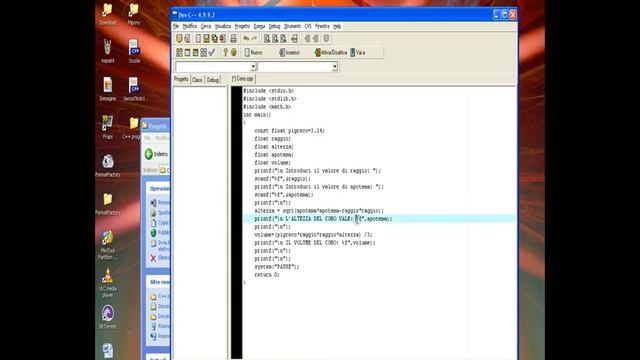This screenshot has width=640, height=360.
Task: Switch to the Classi side tab
Action: tap(197, 80)
